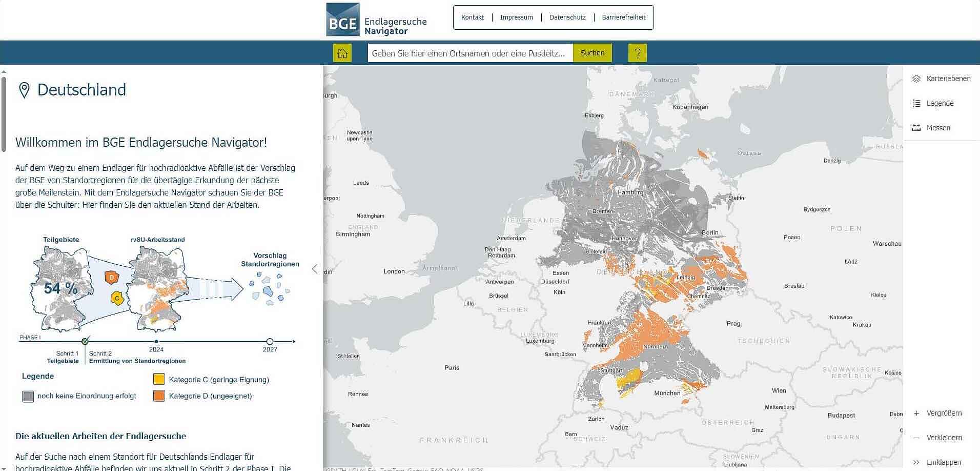Click the Vorschlag Standortregionen graphic
The width and height of the screenshot is (980, 471).
tap(270, 289)
